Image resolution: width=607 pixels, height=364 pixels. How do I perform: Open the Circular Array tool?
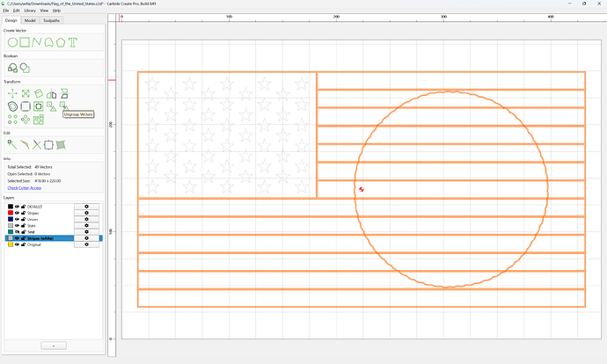[26, 120]
